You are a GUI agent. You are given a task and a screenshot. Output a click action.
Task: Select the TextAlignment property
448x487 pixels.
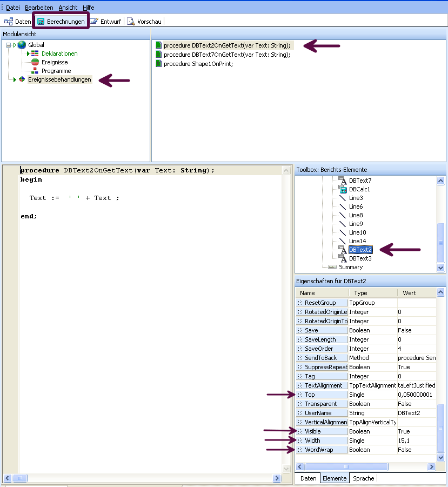366,385
